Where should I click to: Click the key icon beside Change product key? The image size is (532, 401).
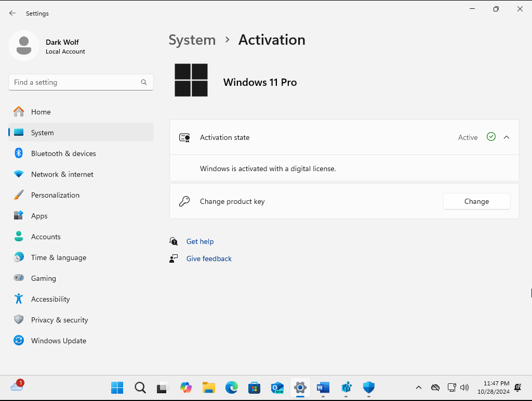pyautogui.click(x=184, y=201)
